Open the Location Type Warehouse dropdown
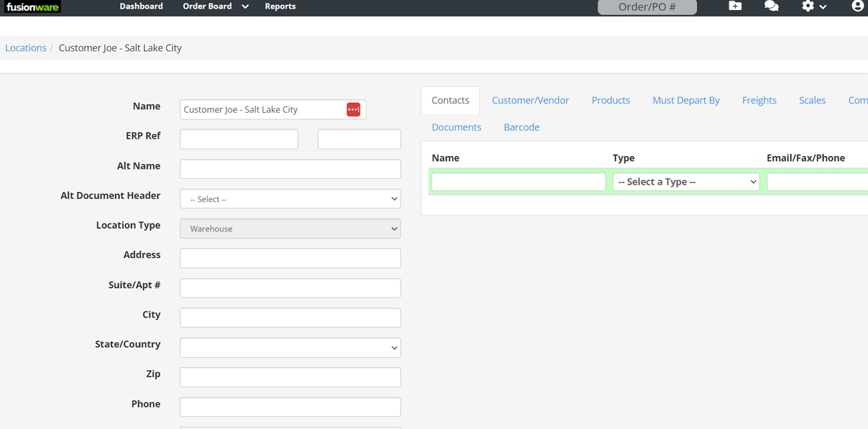The width and height of the screenshot is (868, 429). click(290, 228)
